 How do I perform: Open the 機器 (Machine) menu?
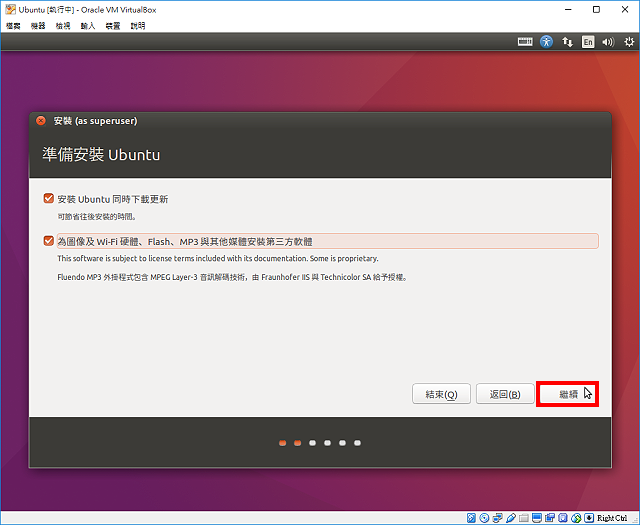click(38, 26)
